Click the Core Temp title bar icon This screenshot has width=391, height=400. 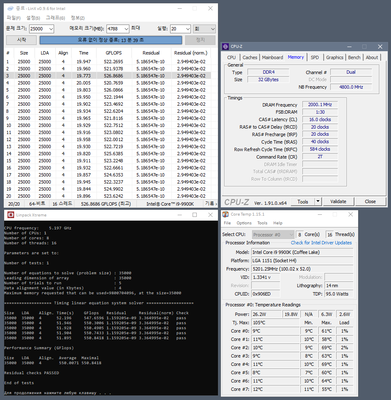226,214
